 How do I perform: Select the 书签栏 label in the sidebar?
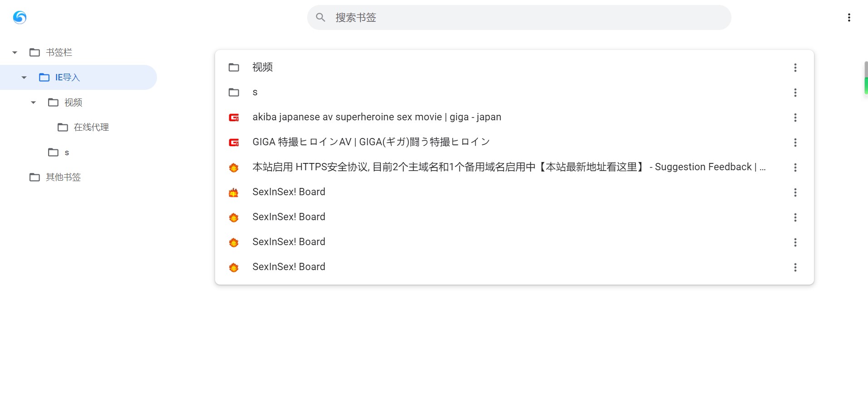(x=59, y=53)
